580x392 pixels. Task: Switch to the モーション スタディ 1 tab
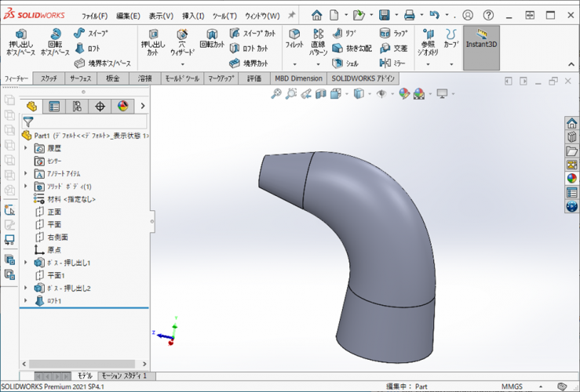124,376
